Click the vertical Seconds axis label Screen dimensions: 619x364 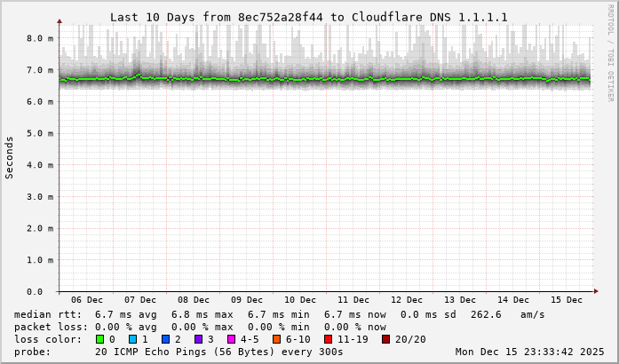click(10, 158)
